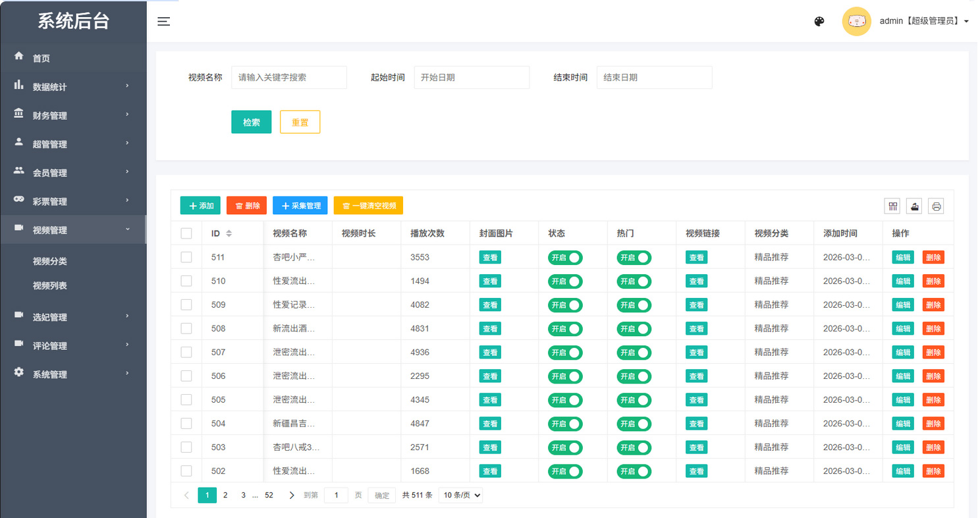The image size is (980, 518).
Task: Go to the next page using the arrow
Action: pyautogui.click(x=292, y=495)
